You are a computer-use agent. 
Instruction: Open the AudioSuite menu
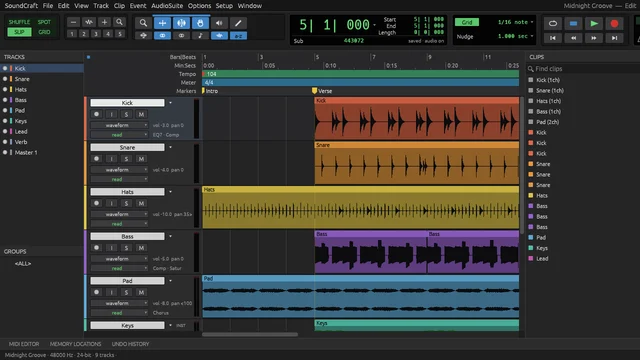167,6
